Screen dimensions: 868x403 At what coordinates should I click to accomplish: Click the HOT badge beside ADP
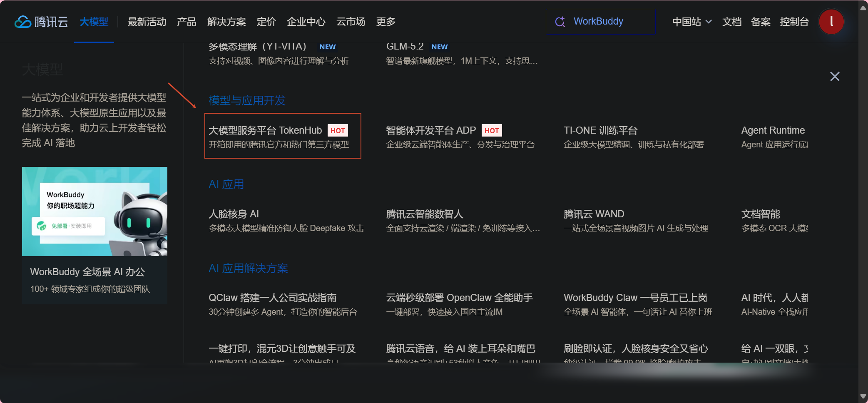492,130
